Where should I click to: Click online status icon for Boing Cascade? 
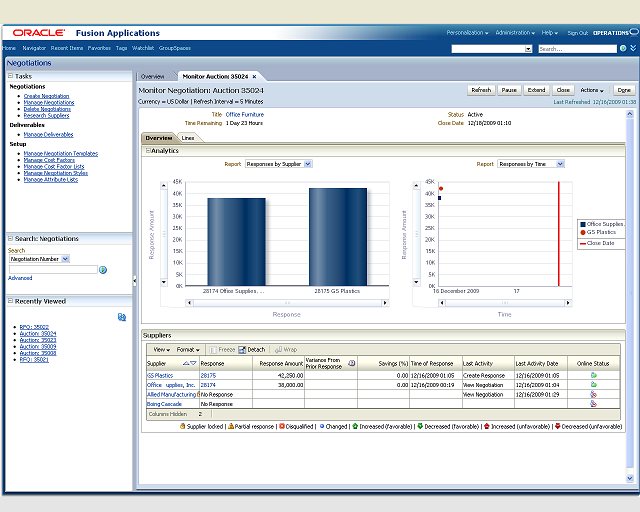tap(593, 404)
